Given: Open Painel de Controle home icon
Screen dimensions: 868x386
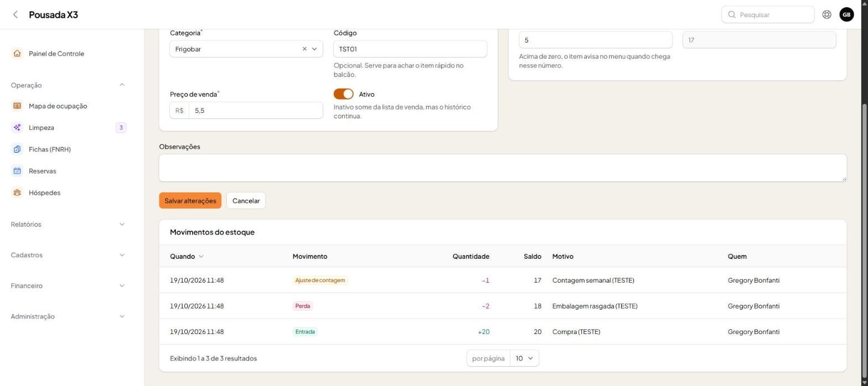Looking at the screenshot, I should (x=17, y=54).
